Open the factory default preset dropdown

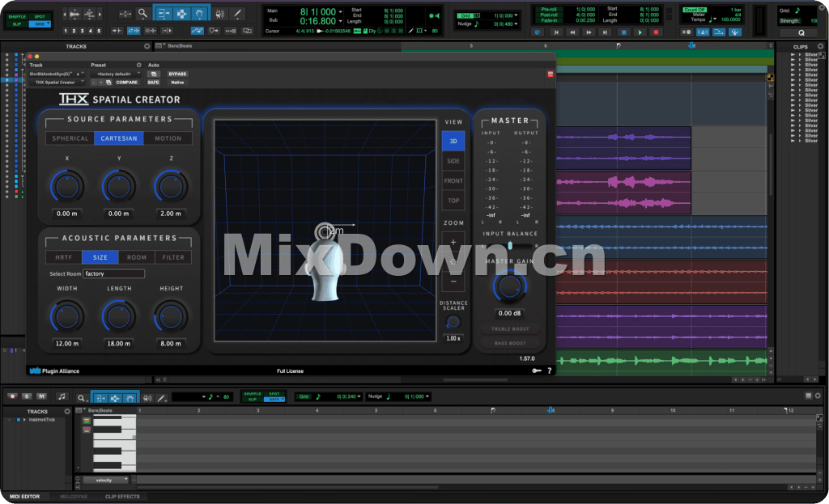116,74
